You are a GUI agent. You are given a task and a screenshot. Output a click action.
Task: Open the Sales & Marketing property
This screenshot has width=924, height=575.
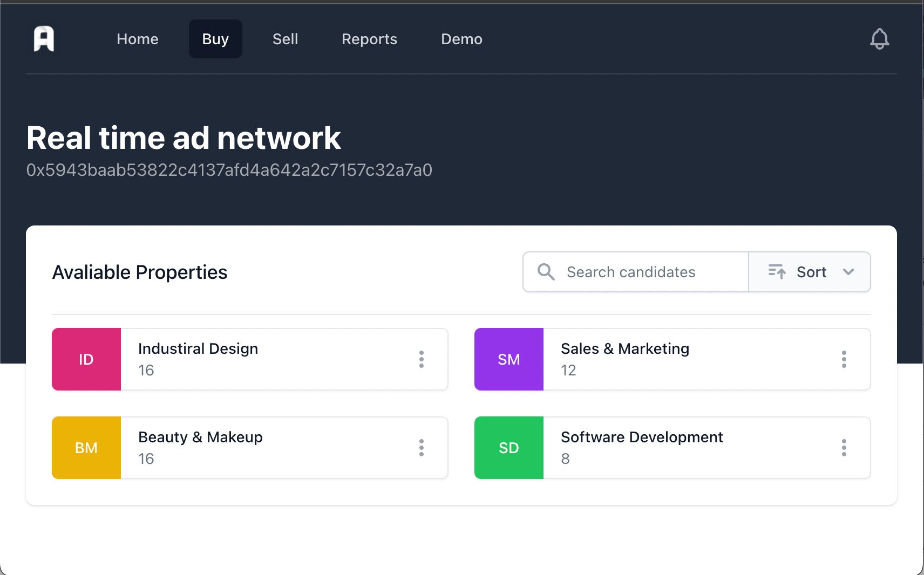click(x=625, y=348)
